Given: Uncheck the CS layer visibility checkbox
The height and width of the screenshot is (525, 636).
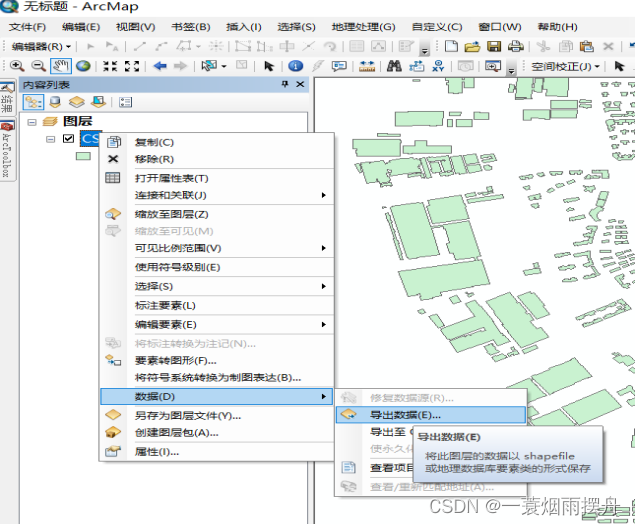Looking at the screenshot, I should 68,139.
